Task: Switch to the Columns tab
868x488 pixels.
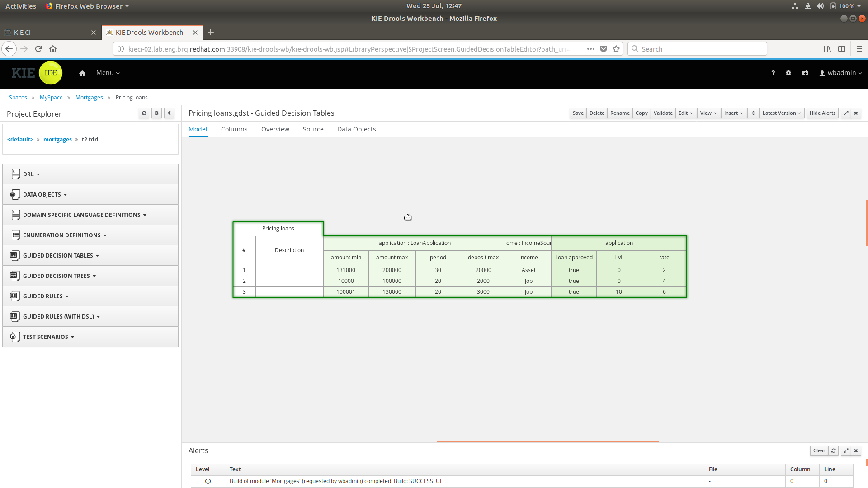Action: click(234, 129)
